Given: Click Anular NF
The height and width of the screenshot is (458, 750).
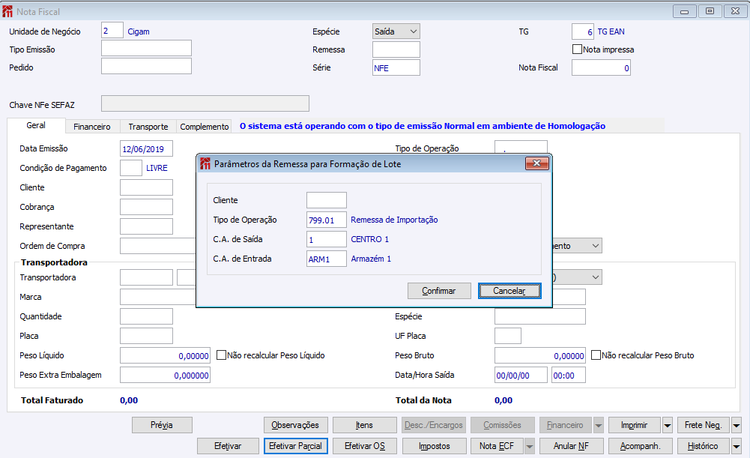Looking at the screenshot, I should point(571,446).
